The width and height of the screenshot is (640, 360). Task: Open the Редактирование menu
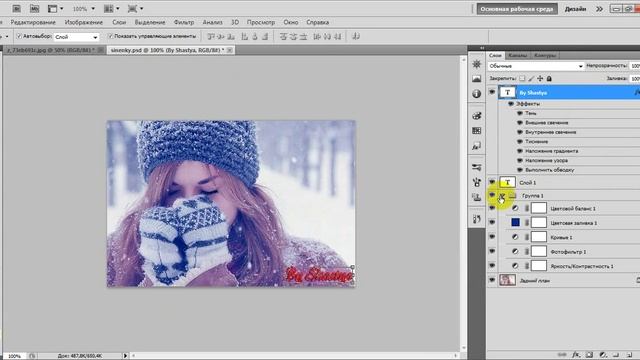click(x=33, y=22)
